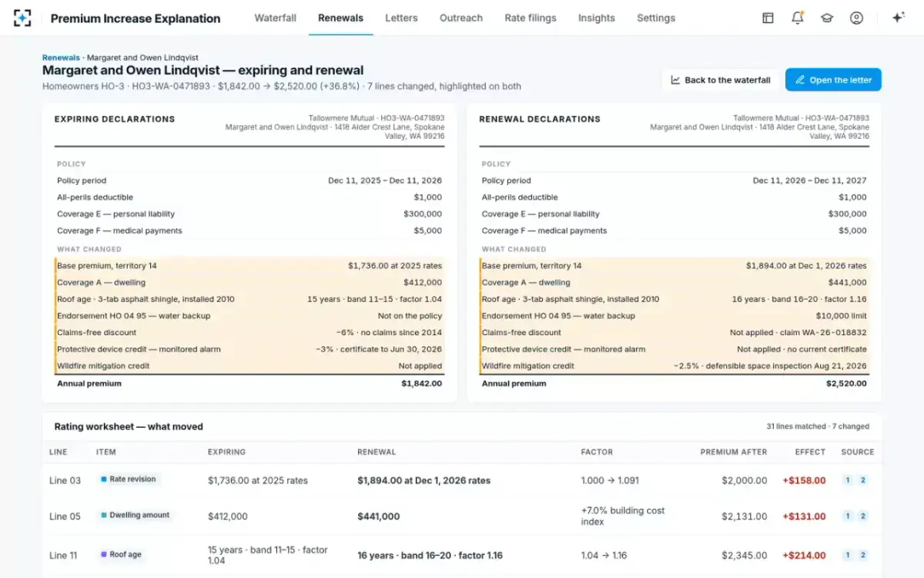The height and width of the screenshot is (578, 924).
Task: Click '16 years · band 16–20 · factor 1.16' in renewal declarations
Action: pos(799,299)
